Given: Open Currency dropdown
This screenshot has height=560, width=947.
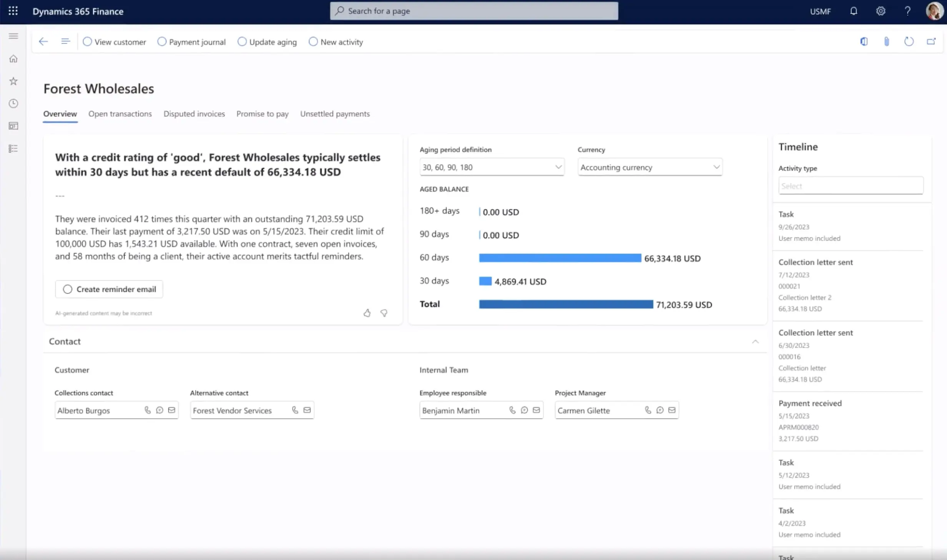Looking at the screenshot, I should (650, 167).
